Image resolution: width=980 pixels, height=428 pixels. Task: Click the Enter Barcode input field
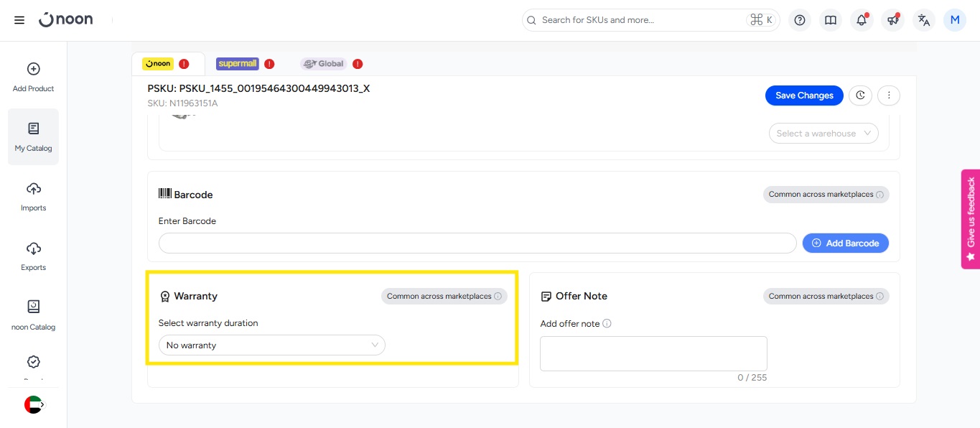pos(477,243)
